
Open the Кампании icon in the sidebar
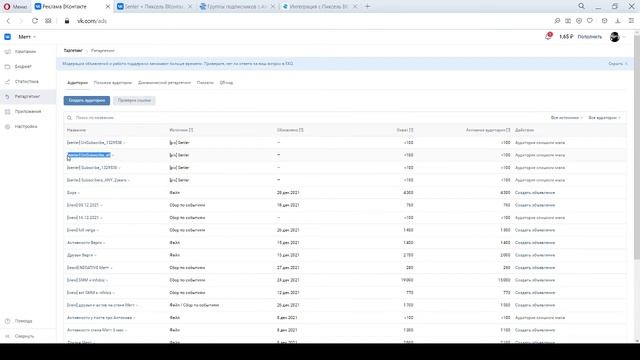click(7, 52)
